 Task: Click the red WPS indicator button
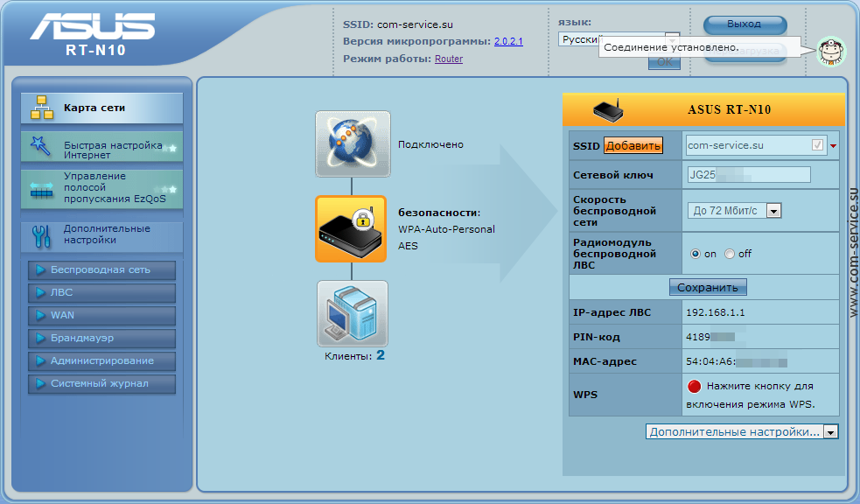(694, 386)
